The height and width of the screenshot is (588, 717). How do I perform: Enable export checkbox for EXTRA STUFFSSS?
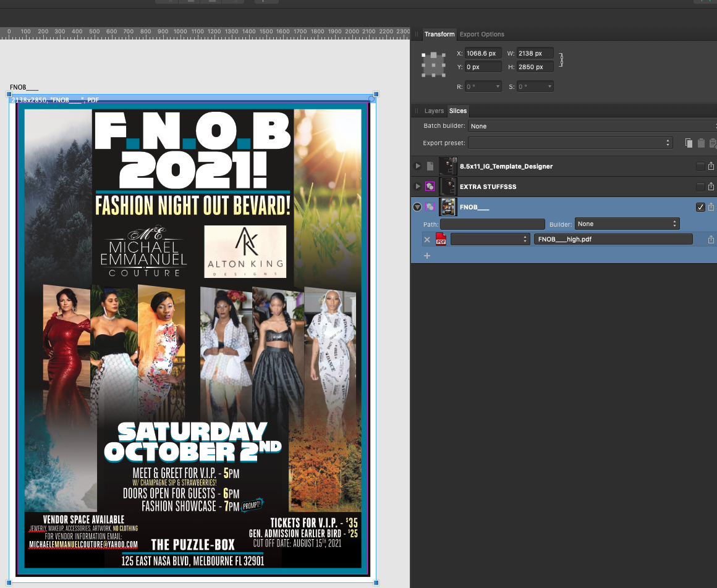click(x=700, y=187)
